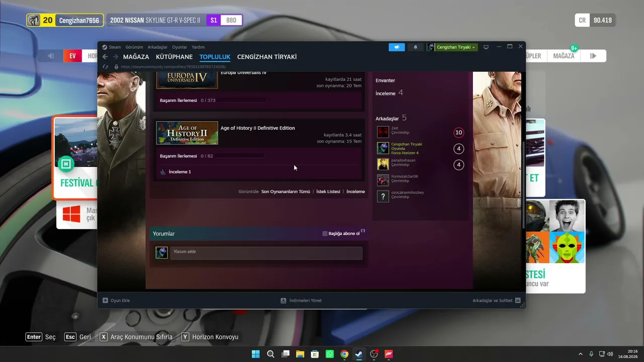Viewport: 644px width, 362px height.
Task: Click the previous-tab arrow in Forza menu
Action: point(51,56)
